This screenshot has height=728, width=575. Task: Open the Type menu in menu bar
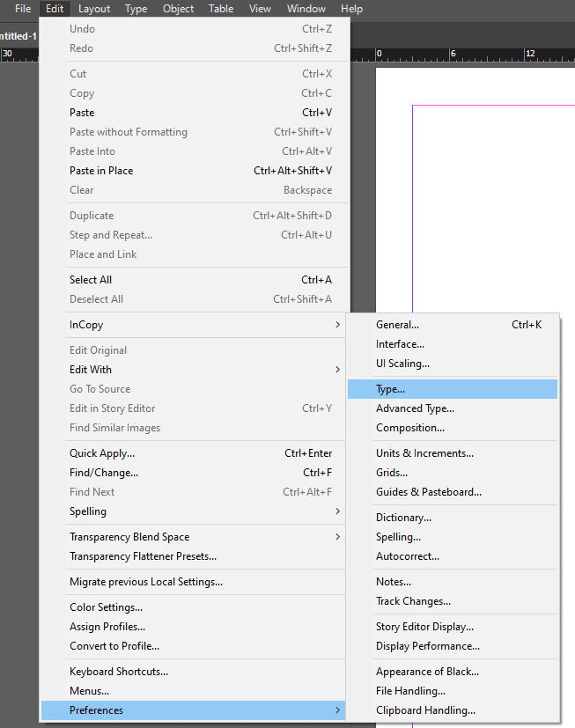click(x=136, y=9)
